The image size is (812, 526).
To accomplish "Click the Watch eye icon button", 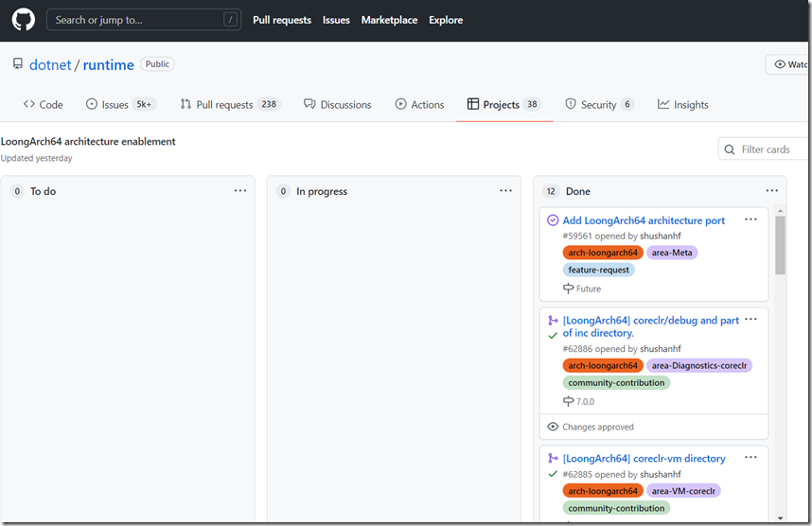I will pos(781,64).
